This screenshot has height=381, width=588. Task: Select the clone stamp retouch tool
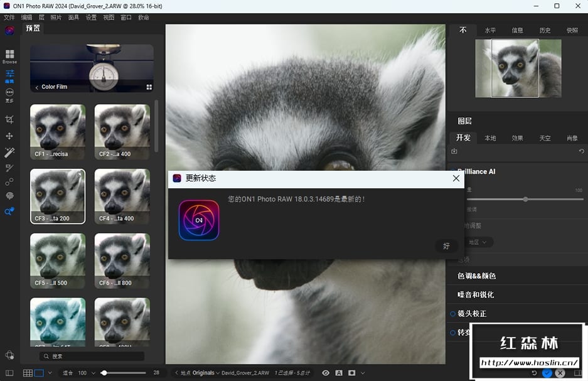[x=9, y=182]
